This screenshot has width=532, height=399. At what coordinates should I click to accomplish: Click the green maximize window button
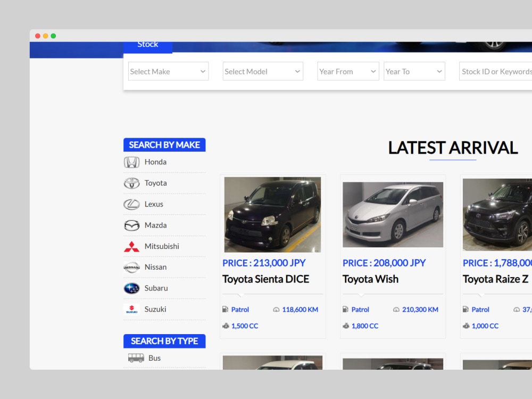pos(53,36)
